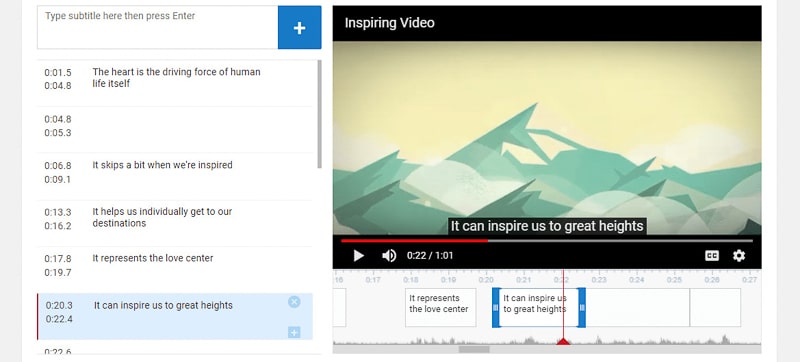This screenshot has height=362, width=800.
Task: Select the empty 0:04.8 subtitle row
Action: coord(175,130)
